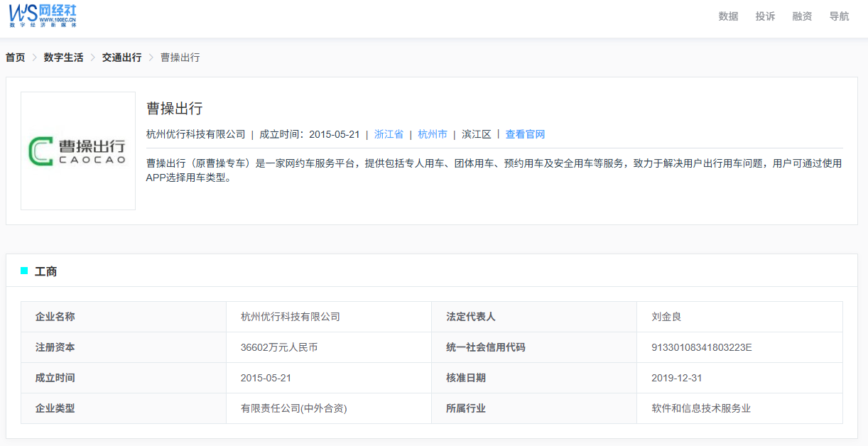The image size is (868, 446).
Task: Select the 滨江区 district text
Action: [477, 134]
